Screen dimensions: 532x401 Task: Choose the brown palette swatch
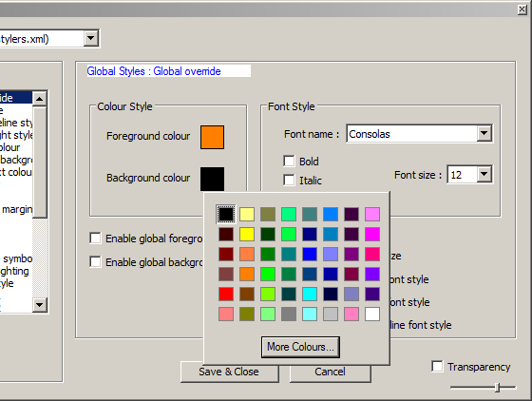click(247, 295)
